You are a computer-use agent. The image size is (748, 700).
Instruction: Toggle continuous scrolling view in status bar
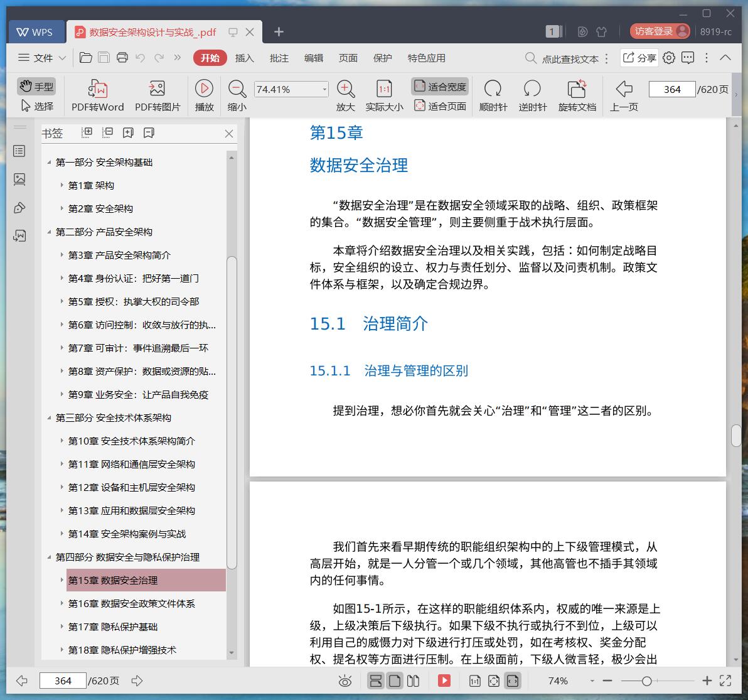coord(376,681)
